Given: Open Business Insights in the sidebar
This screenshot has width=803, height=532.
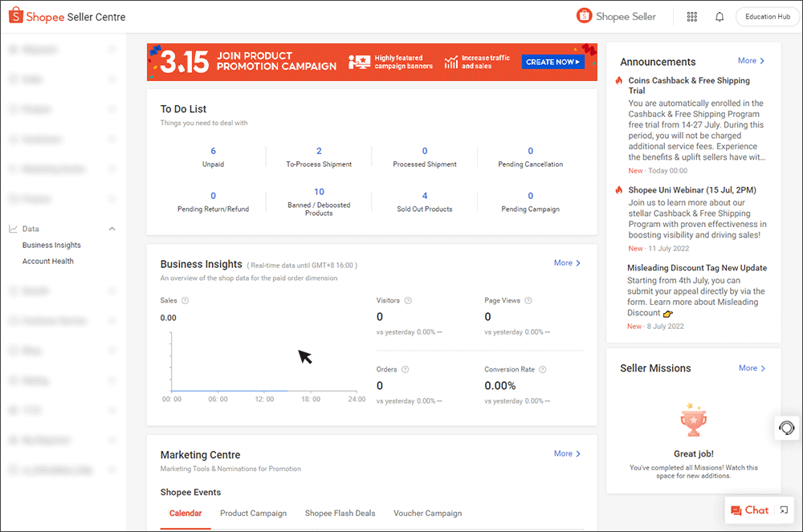Looking at the screenshot, I should pyautogui.click(x=51, y=245).
